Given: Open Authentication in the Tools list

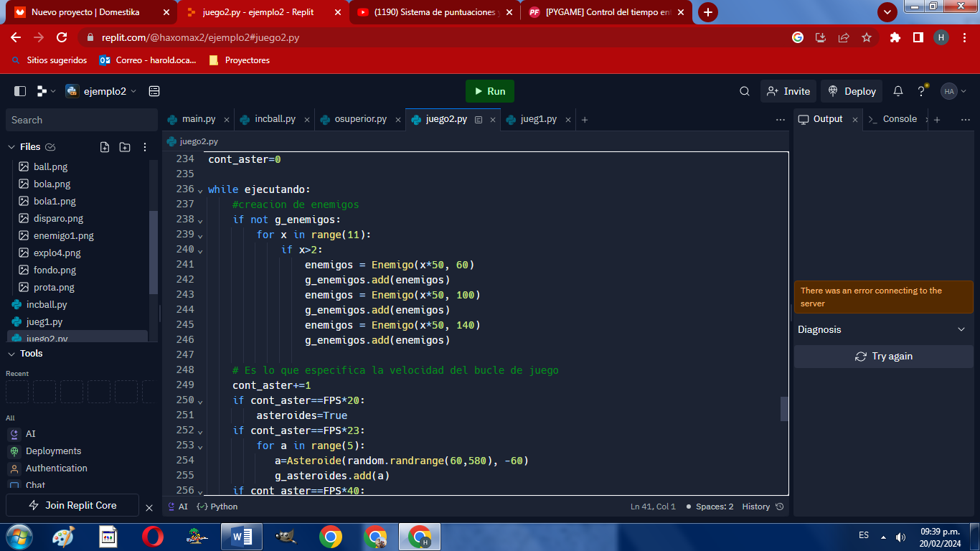Looking at the screenshot, I should (x=56, y=468).
